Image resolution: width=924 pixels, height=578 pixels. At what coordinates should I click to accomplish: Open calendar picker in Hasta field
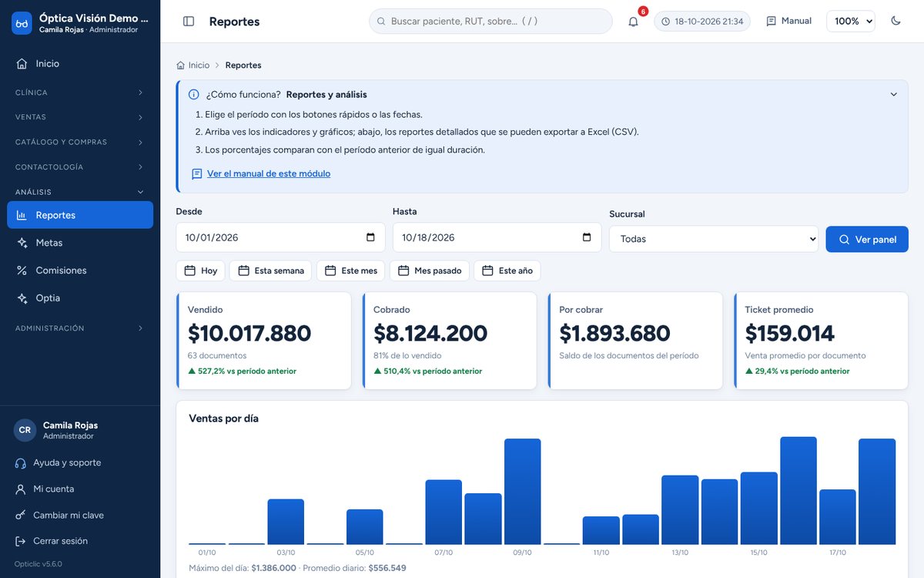point(587,237)
